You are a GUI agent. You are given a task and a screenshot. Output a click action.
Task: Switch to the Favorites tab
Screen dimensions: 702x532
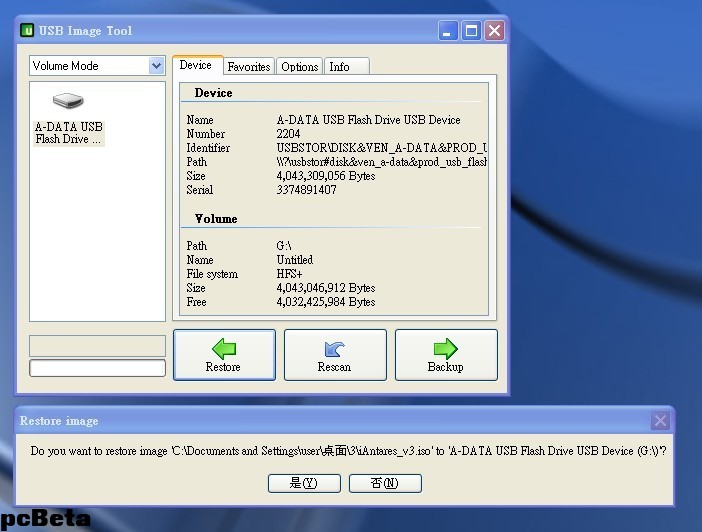tap(249, 67)
